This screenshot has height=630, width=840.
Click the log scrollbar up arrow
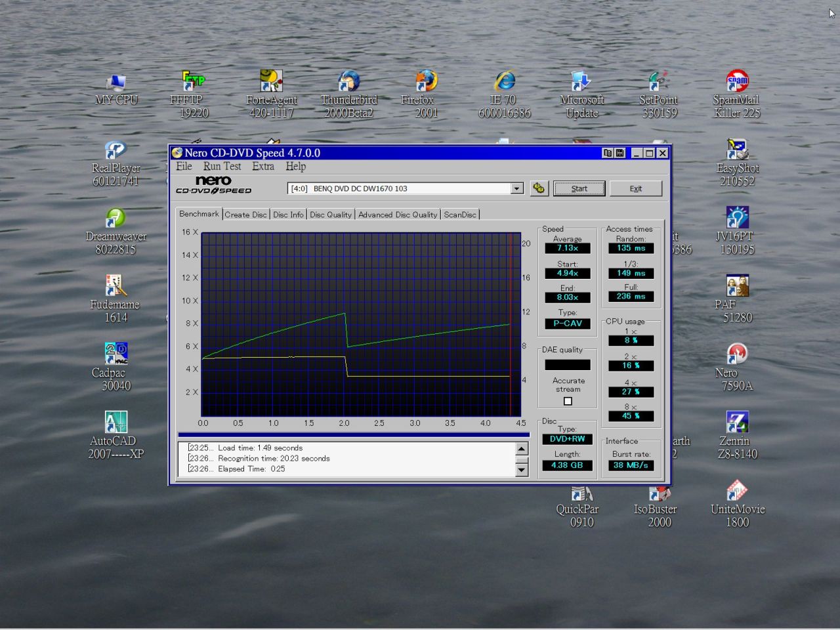coord(522,449)
